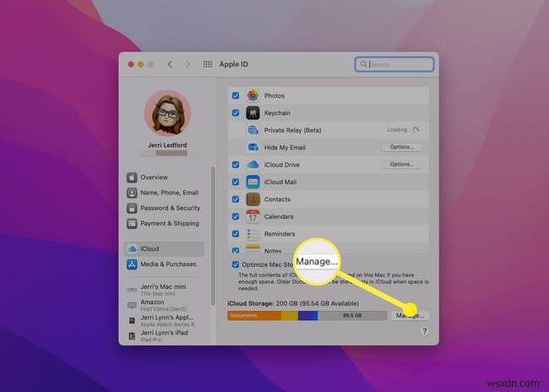
Task: Click the Photos app icon
Action: click(x=253, y=95)
